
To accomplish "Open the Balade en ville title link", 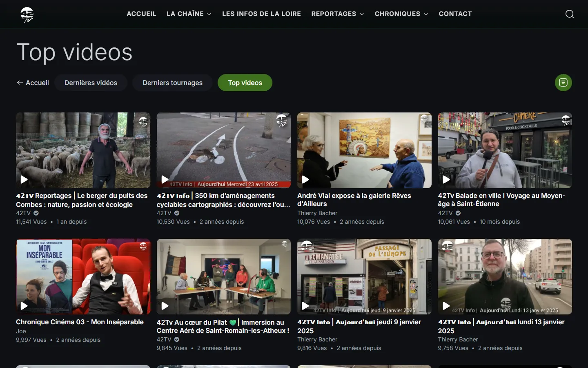I will pos(501,200).
